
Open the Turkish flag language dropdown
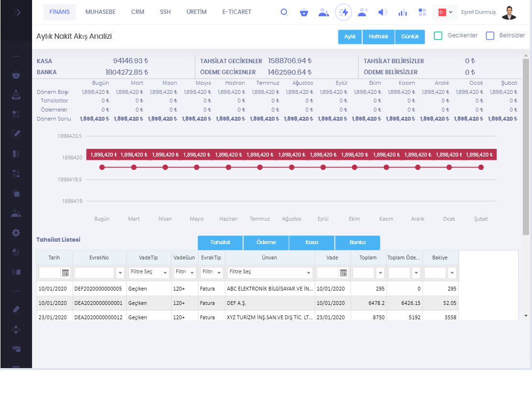point(445,12)
